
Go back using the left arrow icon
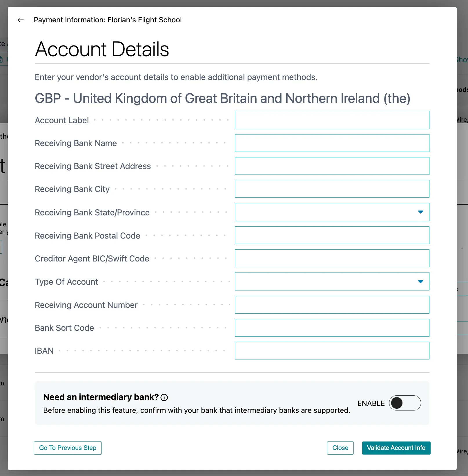pyautogui.click(x=21, y=20)
